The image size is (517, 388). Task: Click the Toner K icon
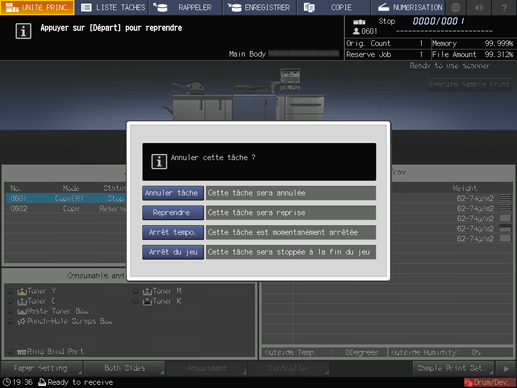click(x=147, y=301)
